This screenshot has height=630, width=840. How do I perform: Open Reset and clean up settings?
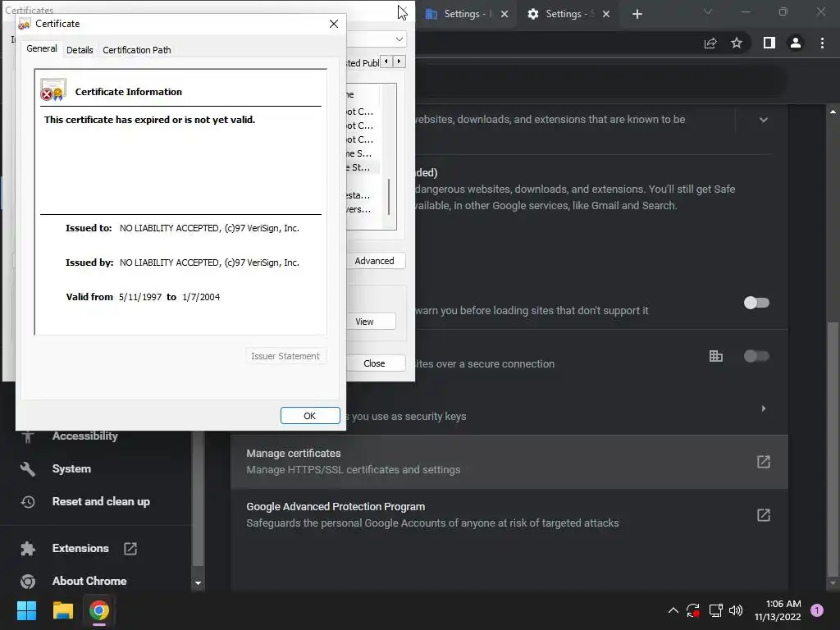pyautogui.click(x=101, y=502)
